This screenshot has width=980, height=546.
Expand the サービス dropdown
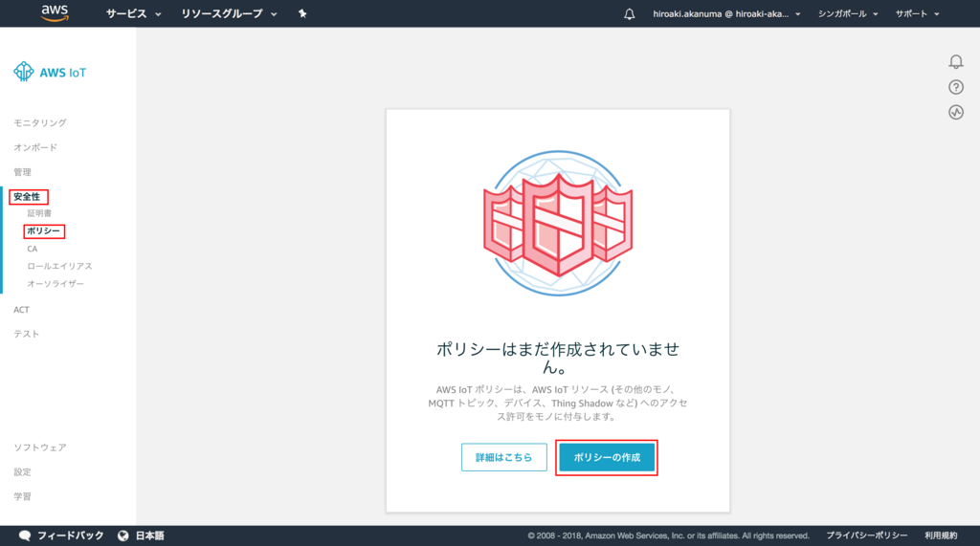(x=133, y=13)
